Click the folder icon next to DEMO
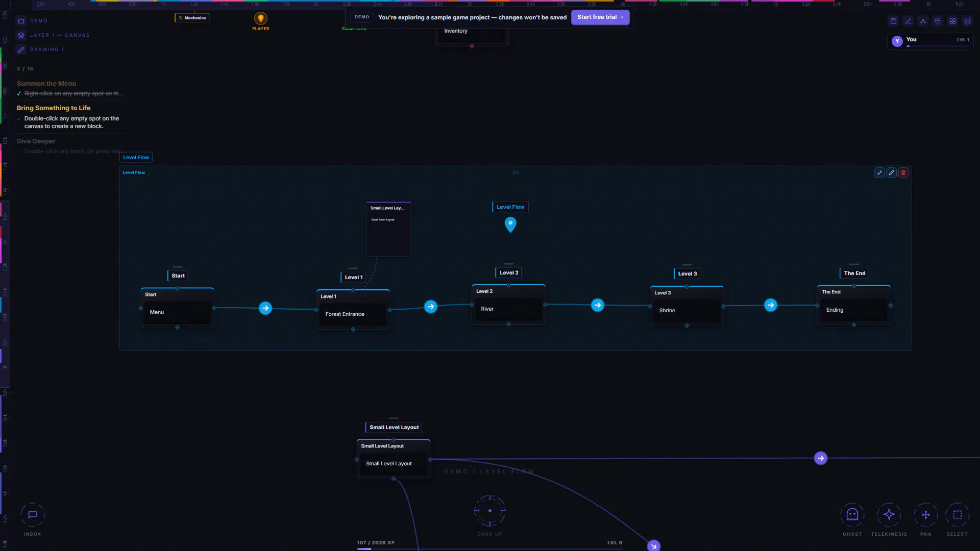The height and width of the screenshot is (551, 980). coord(21,21)
